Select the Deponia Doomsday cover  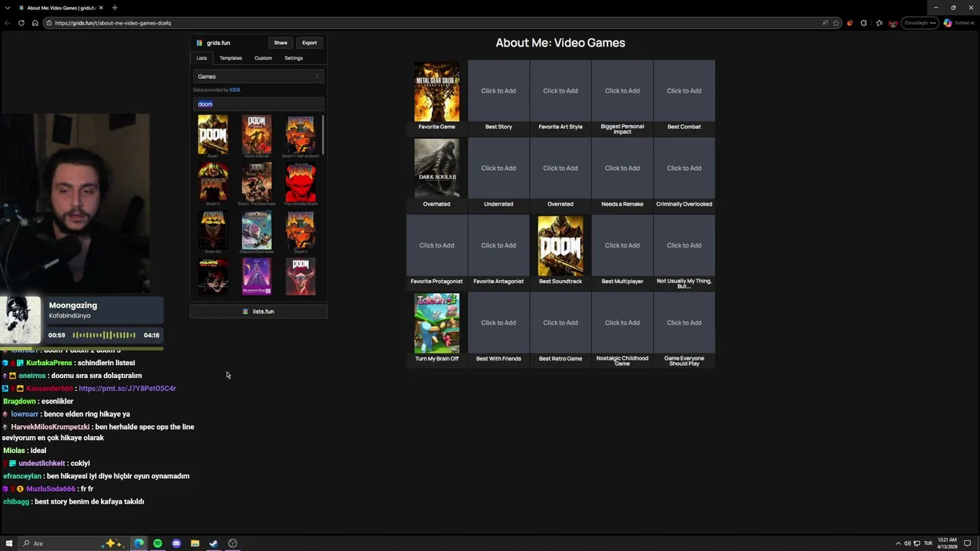(256, 229)
